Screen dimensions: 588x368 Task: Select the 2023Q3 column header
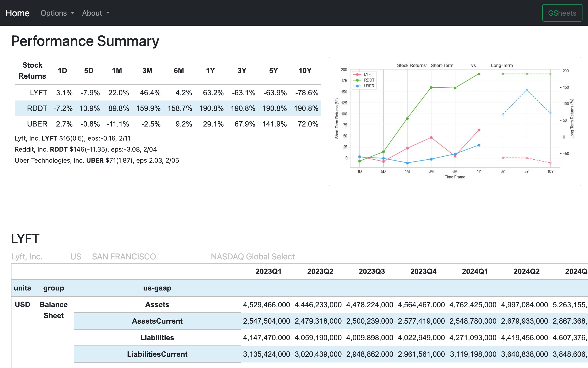372,271
